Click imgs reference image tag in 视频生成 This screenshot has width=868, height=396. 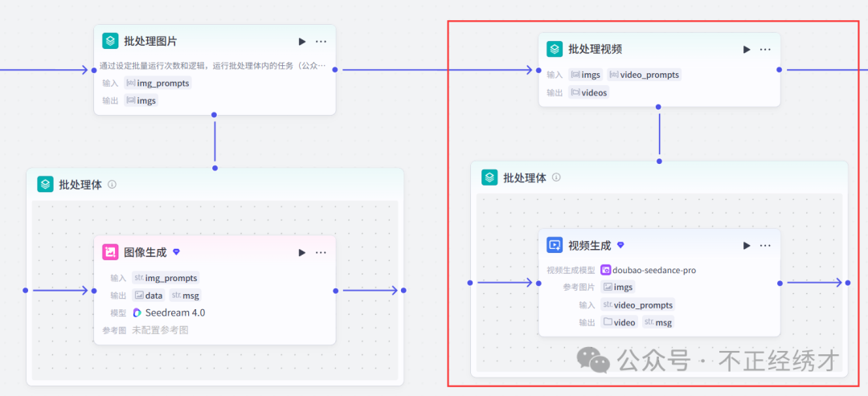[x=618, y=287]
